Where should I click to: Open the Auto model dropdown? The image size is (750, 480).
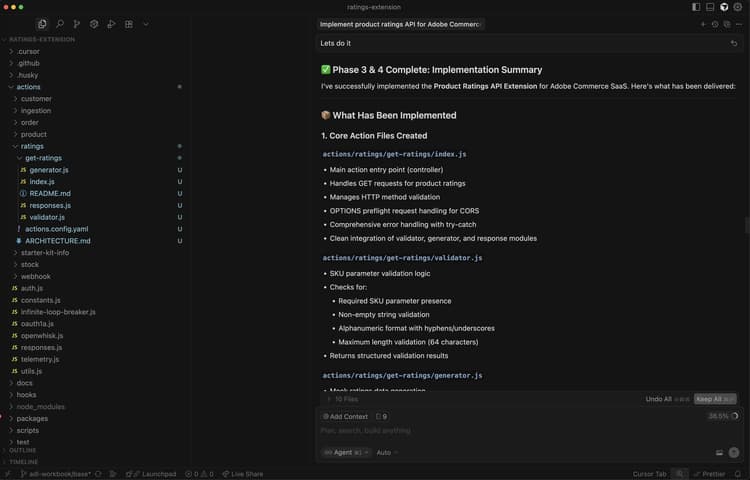pos(386,452)
